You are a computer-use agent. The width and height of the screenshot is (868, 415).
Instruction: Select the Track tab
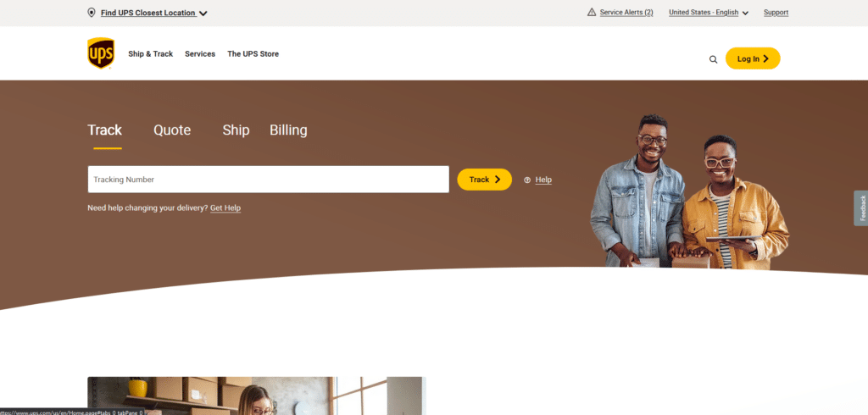point(104,130)
